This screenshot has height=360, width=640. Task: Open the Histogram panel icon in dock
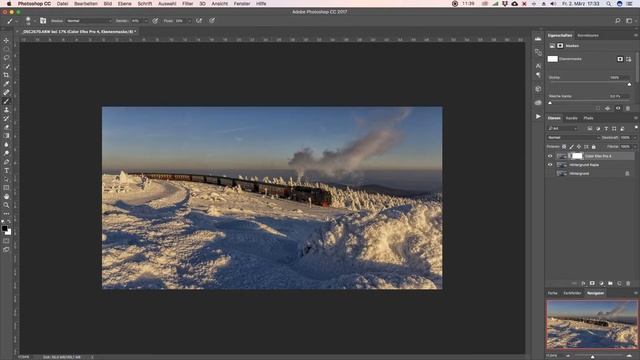538,39
